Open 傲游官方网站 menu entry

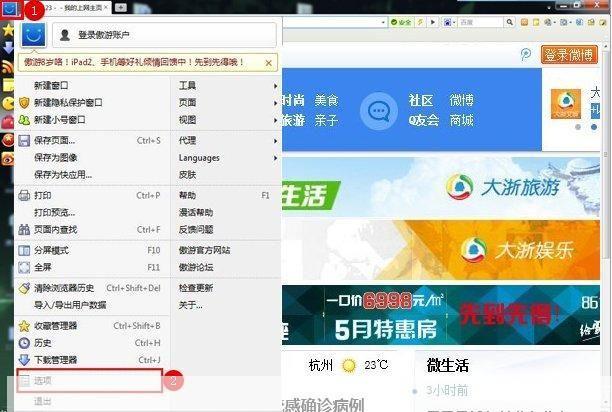[205, 250]
